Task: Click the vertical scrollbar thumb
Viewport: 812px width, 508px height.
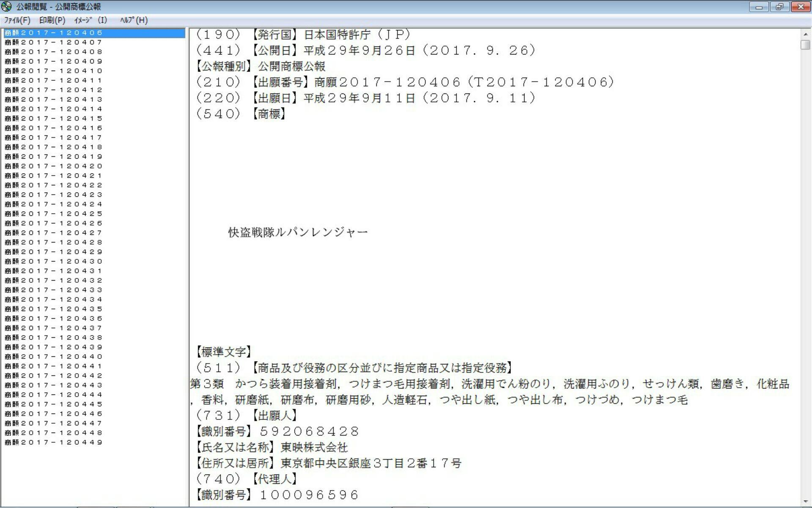Action: click(x=805, y=44)
